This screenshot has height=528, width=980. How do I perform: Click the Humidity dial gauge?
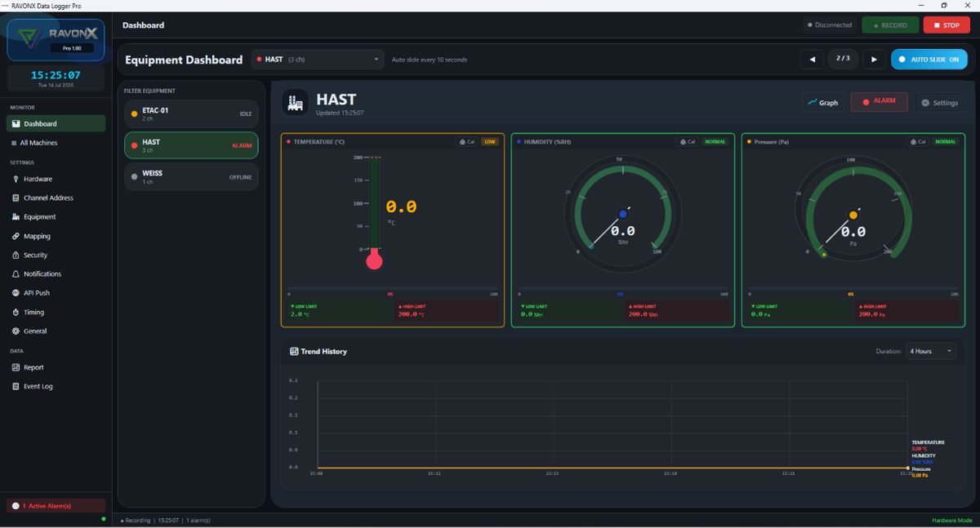623,214
